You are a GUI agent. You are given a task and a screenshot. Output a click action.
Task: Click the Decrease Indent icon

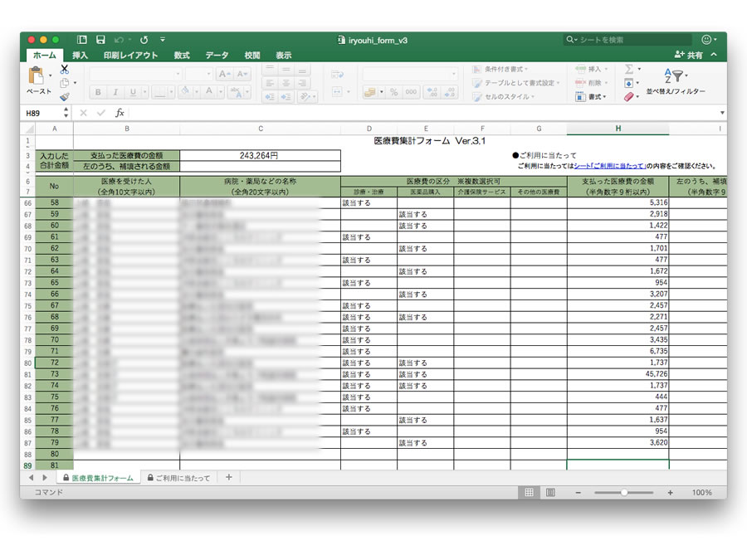[270, 97]
